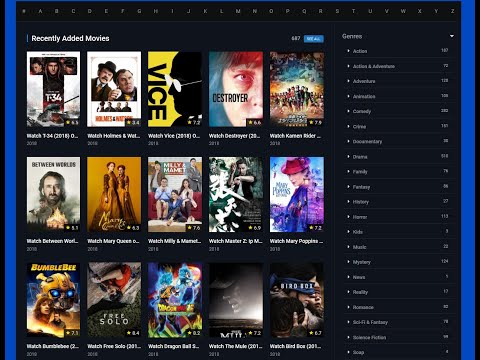Open the Bird Box poster
480x360 pixels.
(x=297, y=300)
